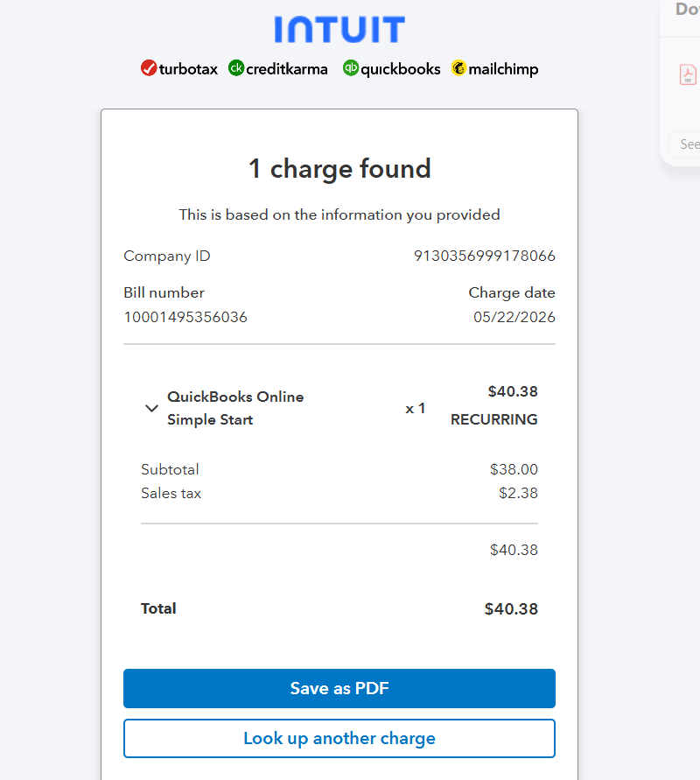
Task: Click the creditkarma brand text
Action: tap(287, 68)
